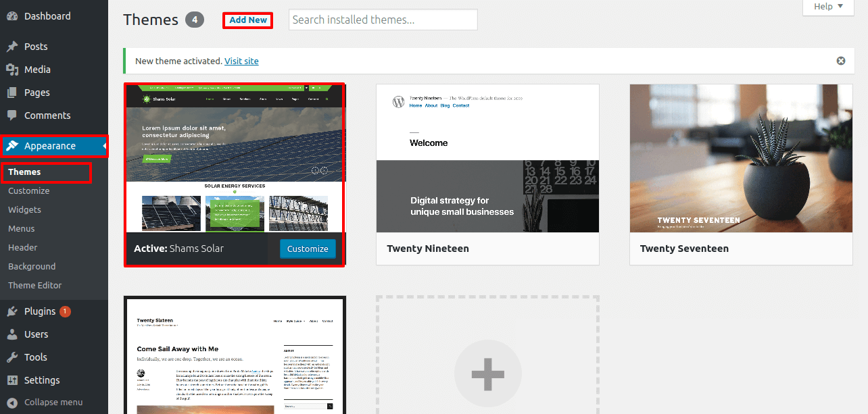Expand the Help dropdown tab
Viewport: 868px width, 414px height.
tap(828, 7)
